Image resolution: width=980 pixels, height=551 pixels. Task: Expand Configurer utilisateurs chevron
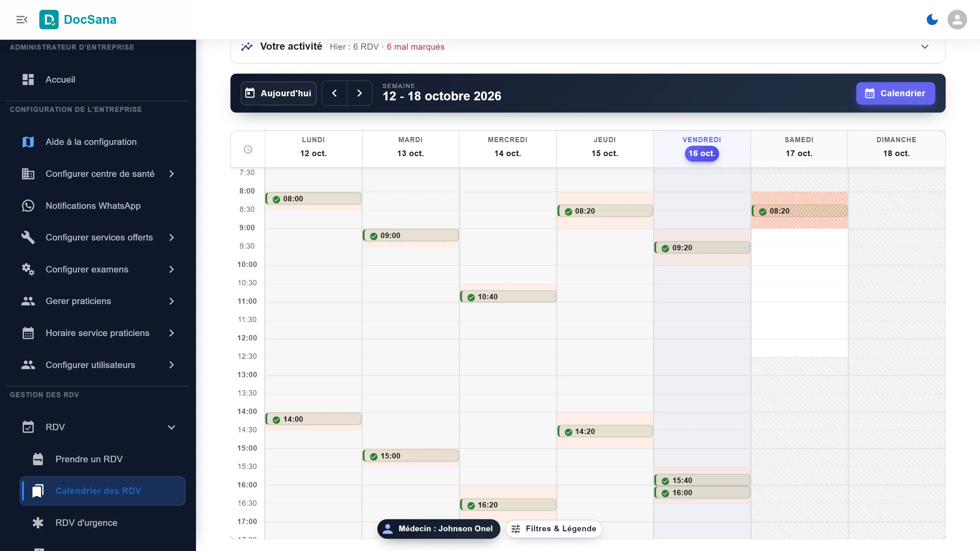[171, 365]
